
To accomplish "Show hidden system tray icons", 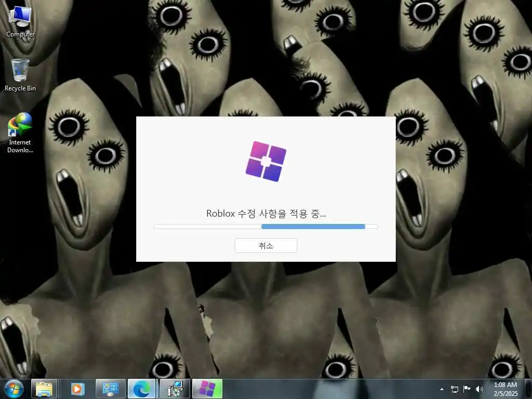I will (442, 389).
